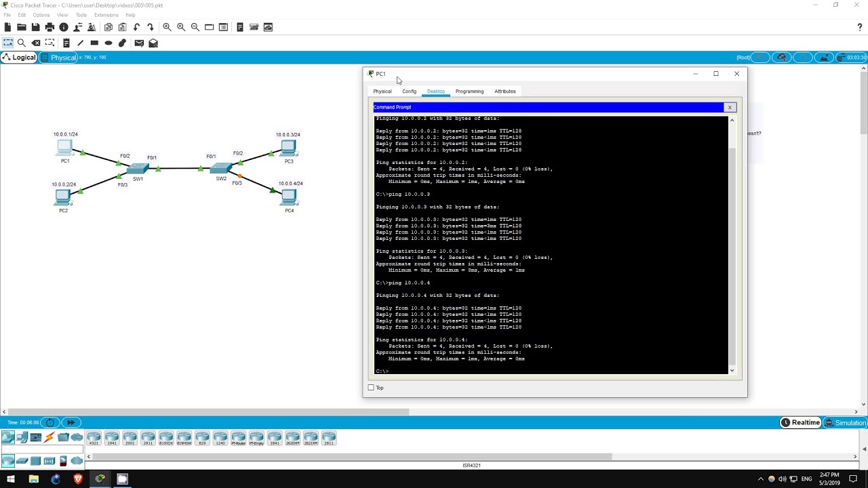Viewport: 868px width, 488px height.
Task: Click the 10.0.0.1/24 label near PC1
Action: pyautogui.click(x=66, y=134)
